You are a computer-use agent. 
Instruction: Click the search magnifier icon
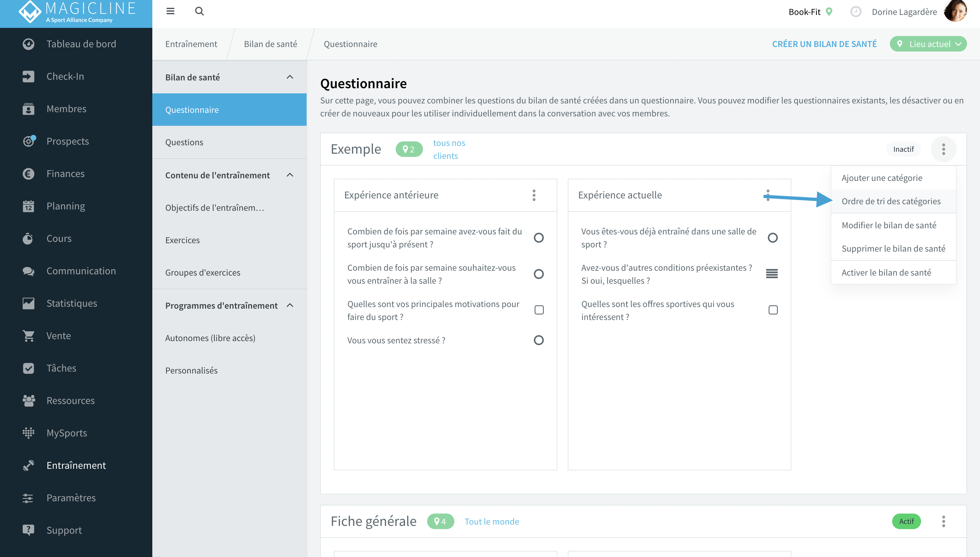click(x=199, y=11)
